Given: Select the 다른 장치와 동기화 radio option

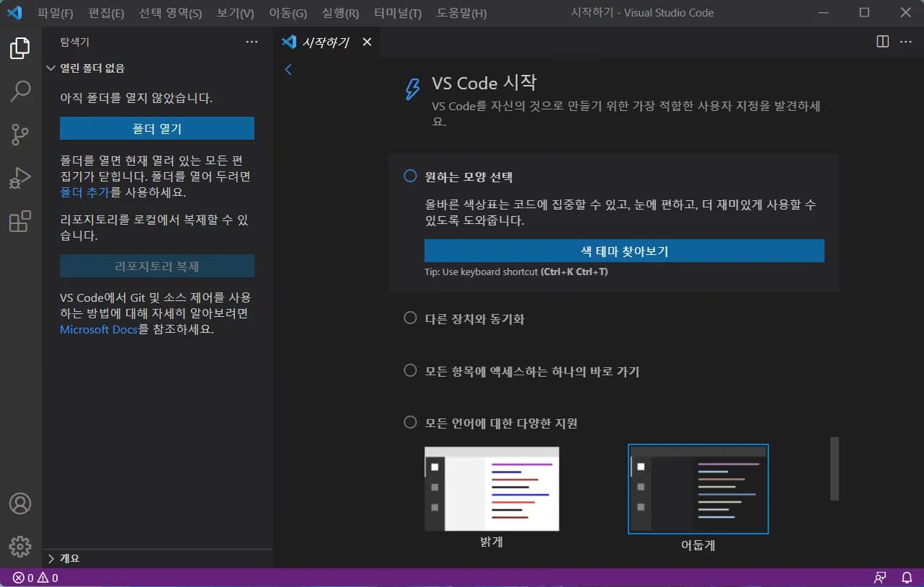Looking at the screenshot, I should pos(409,317).
